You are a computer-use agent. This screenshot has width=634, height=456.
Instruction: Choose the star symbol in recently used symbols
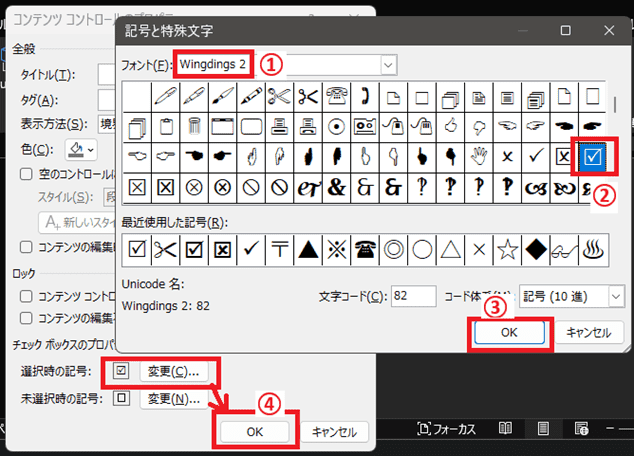[x=510, y=248]
